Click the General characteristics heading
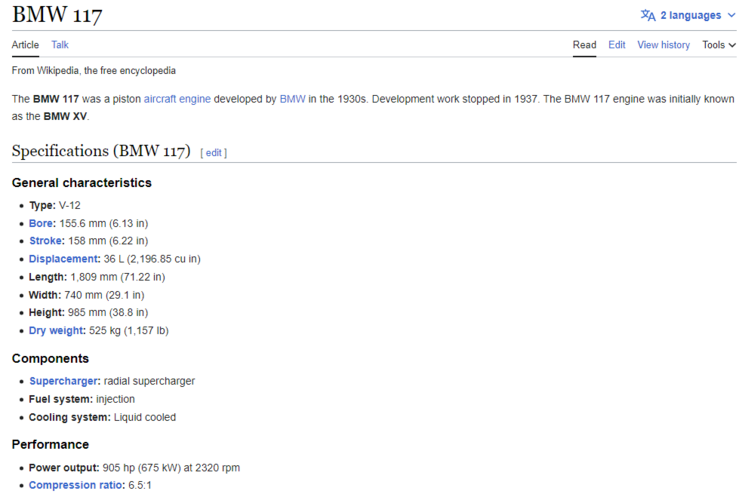 click(82, 183)
